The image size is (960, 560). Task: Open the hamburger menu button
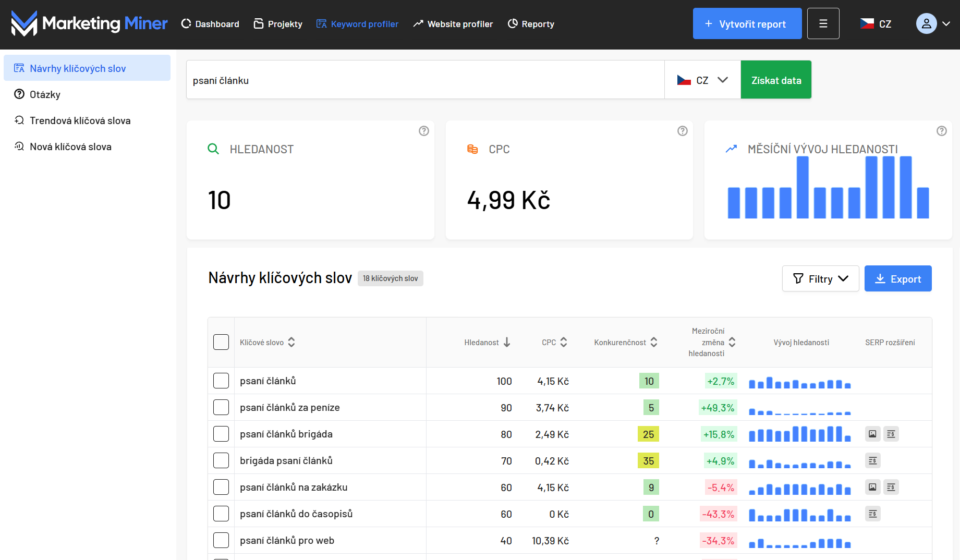coord(823,23)
